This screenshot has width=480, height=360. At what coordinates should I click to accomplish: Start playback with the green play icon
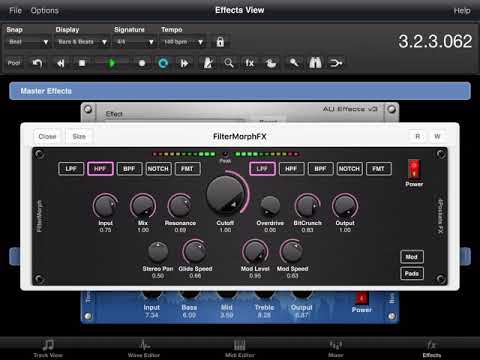pyautogui.click(x=112, y=63)
